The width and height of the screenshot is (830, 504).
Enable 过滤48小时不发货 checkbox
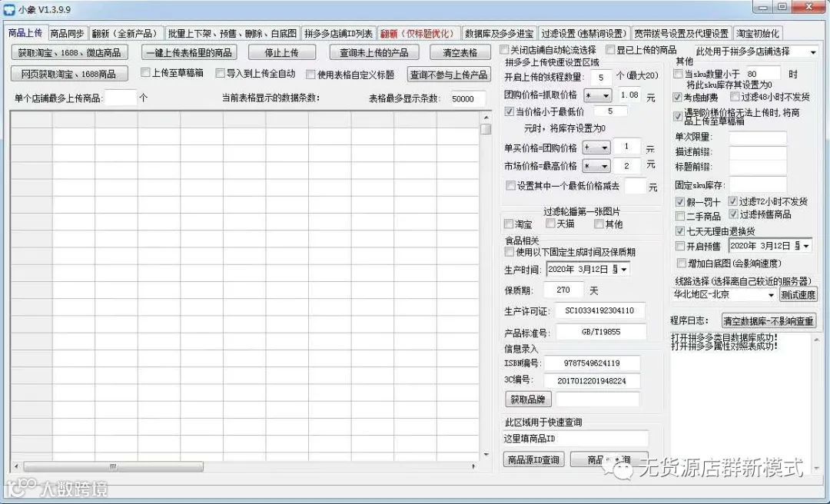[x=735, y=96]
